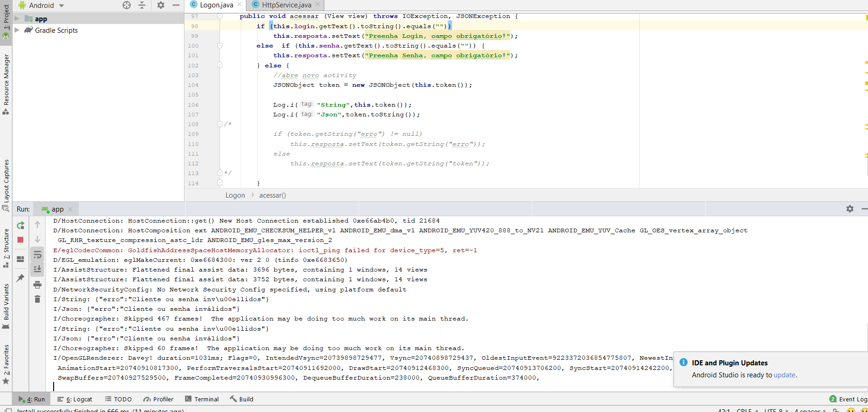Pin the Run tab
The width and height of the screenshot is (868, 412).
click(20, 278)
